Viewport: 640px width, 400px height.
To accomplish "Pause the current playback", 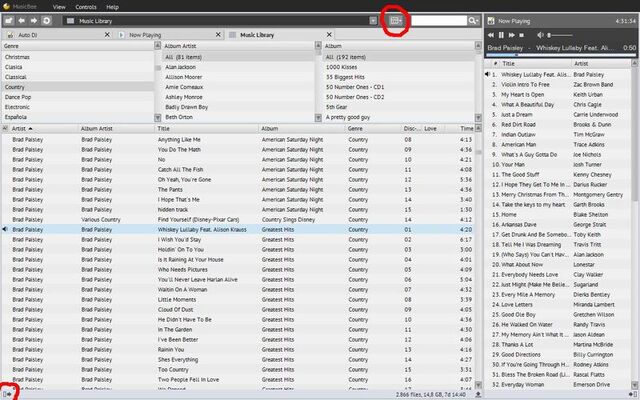I will pyautogui.click(x=501, y=35).
